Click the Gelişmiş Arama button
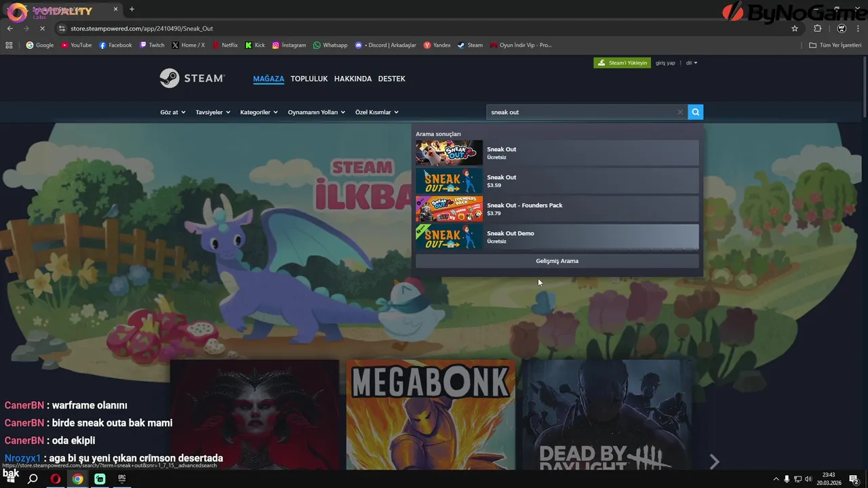 557,261
